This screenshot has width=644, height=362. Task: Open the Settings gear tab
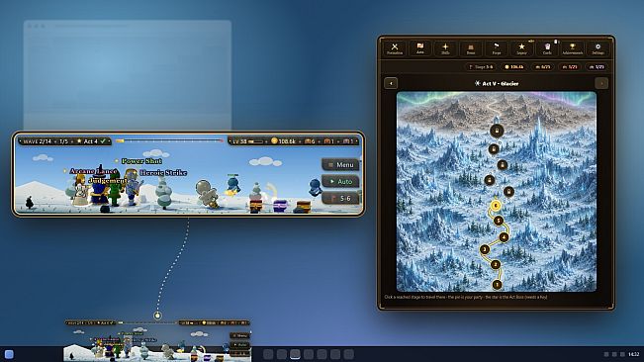click(598, 48)
